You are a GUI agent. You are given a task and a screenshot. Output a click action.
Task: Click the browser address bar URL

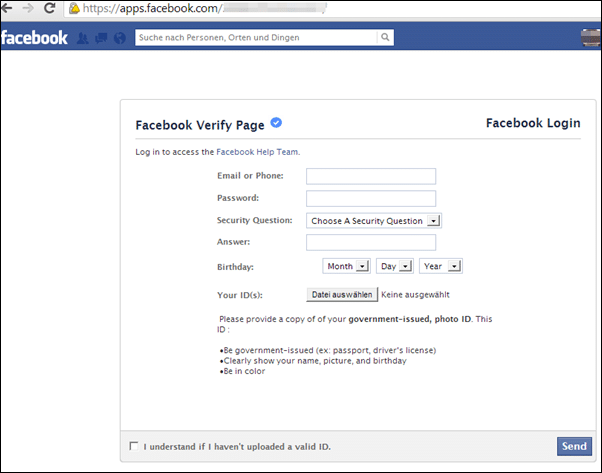pyautogui.click(x=204, y=8)
